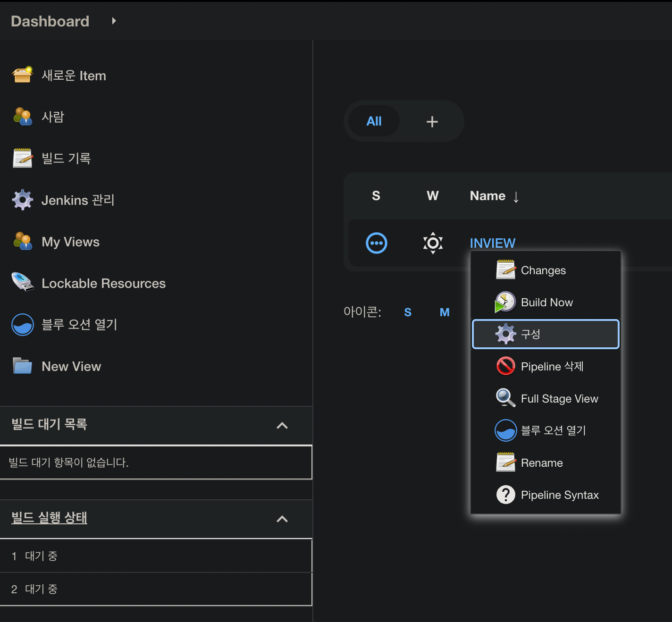Switch to the All view tab
Viewport: 672px width, 622px height.
coord(374,121)
